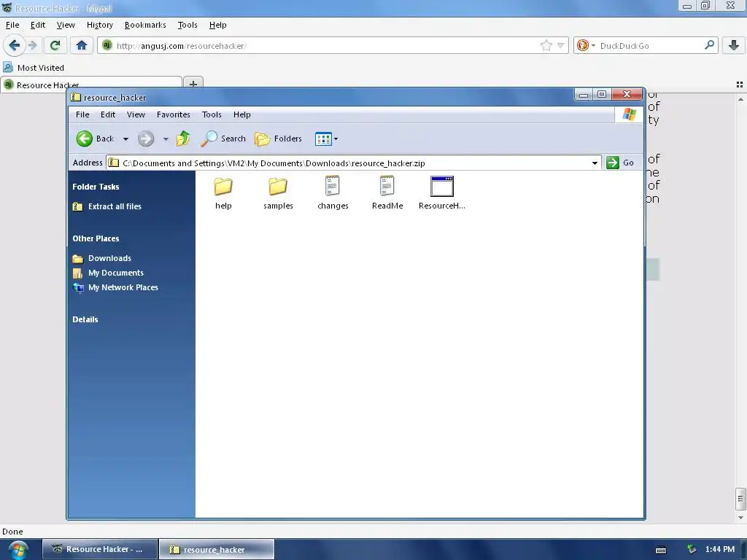Select the ResourceHacker executable file
Screen dimensions: 747x560
coord(441,192)
